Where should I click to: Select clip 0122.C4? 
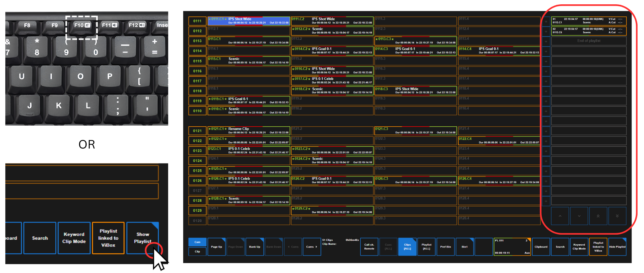[499, 141]
